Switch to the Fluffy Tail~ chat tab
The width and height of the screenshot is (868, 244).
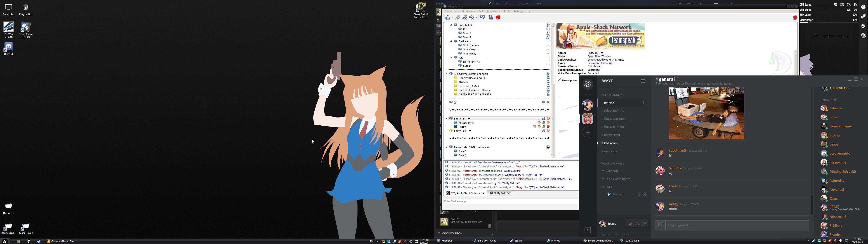(500, 193)
